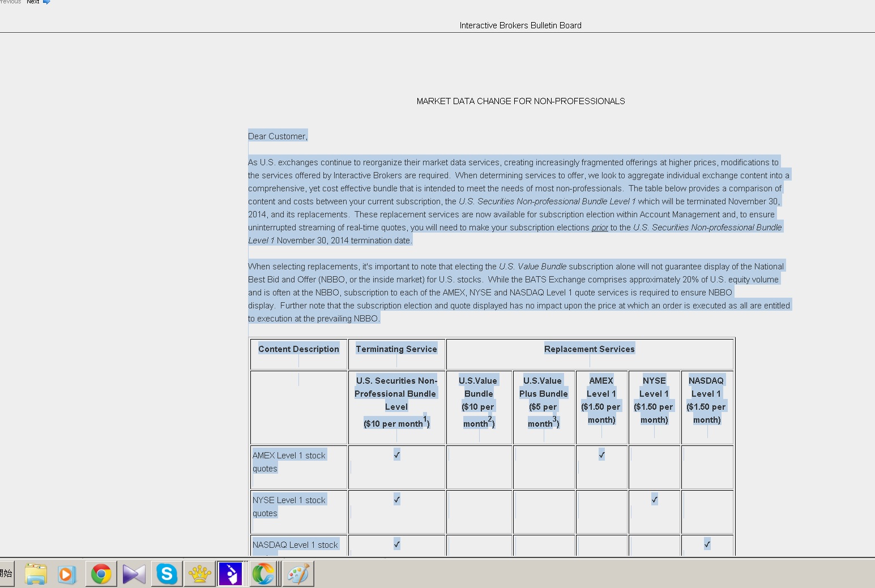Click the AMEX row checkmark under Terminating Service
875x588 pixels.
click(396, 454)
